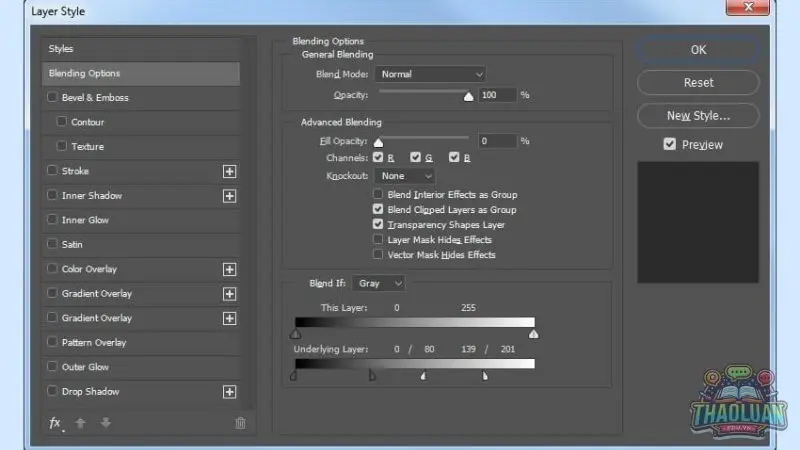Click the Fill Opacity value field
Viewport: 800px width, 450px height.
pos(497,141)
